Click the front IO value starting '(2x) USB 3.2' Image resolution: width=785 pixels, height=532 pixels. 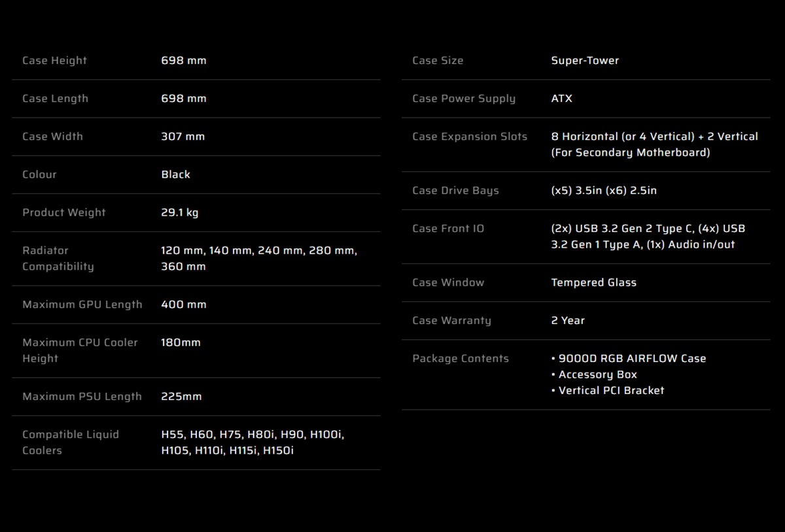(648, 237)
